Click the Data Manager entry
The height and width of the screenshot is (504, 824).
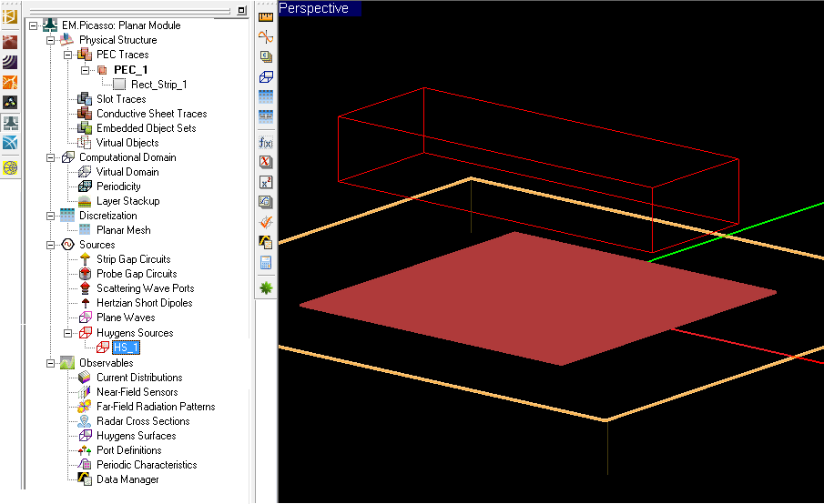pyautogui.click(x=127, y=479)
